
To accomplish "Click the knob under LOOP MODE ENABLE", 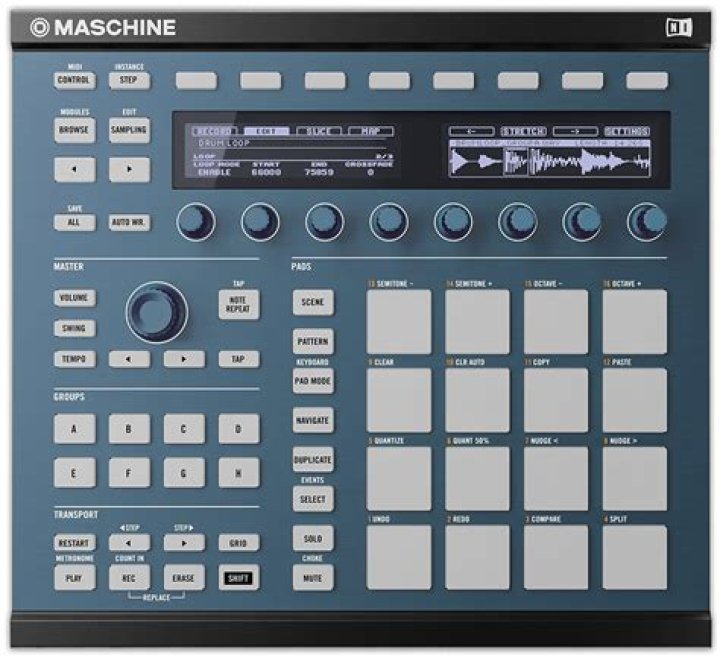I will [x=196, y=222].
